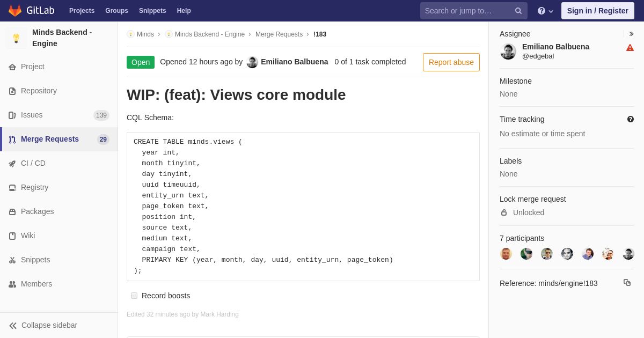Click the Minds Backend lightbulb project avatar
This screenshot has width=644, height=338.
point(16,38)
